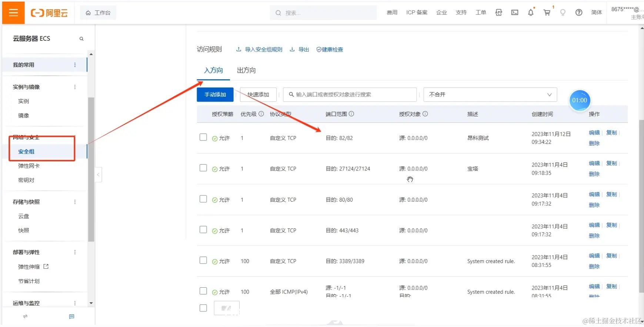The image size is (644, 327).
Task: Open 节省计划 in sidebar
Action: [29, 281]
